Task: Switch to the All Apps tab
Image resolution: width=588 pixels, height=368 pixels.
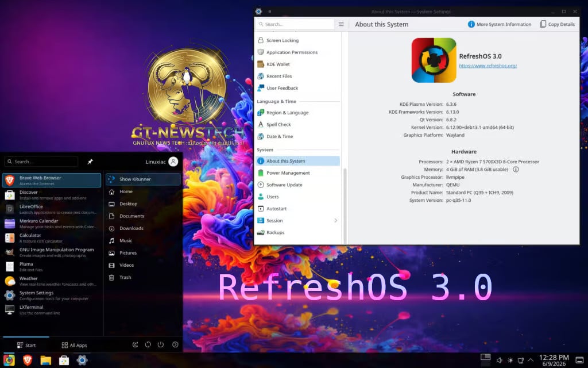Action: click(x=74, y=345)
